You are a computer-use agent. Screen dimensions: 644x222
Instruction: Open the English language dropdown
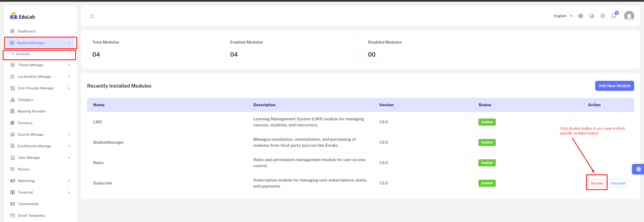pos(562,16)
